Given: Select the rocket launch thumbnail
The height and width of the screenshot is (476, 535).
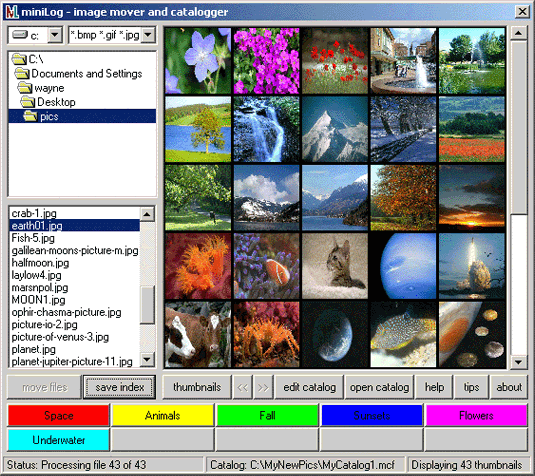Looking at the screenshot, I should [472, 266].
